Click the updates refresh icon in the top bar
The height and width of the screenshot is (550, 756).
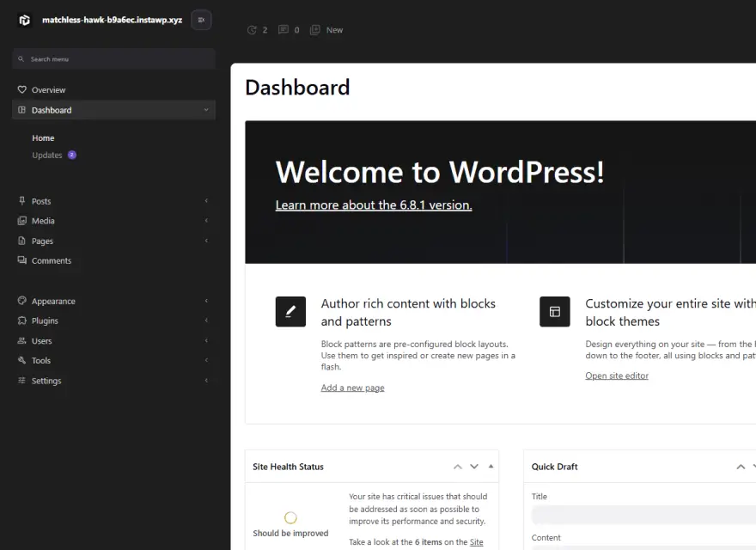tap(252, 30)
